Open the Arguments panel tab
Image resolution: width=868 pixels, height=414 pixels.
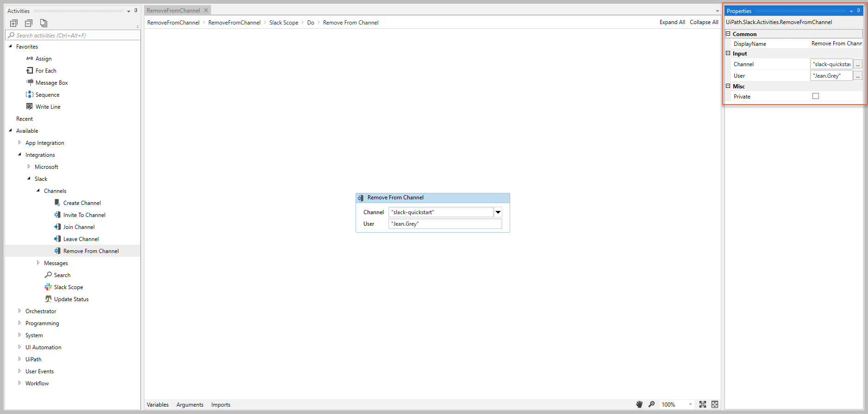point(190,404)
